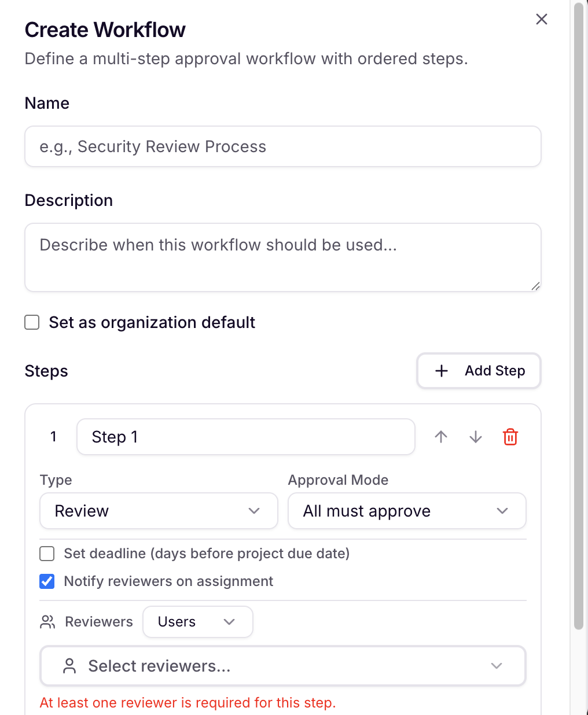This screenshot has height=715, width=588.
Task: Click the plus icon in Add Step
Action: (442, 371)
